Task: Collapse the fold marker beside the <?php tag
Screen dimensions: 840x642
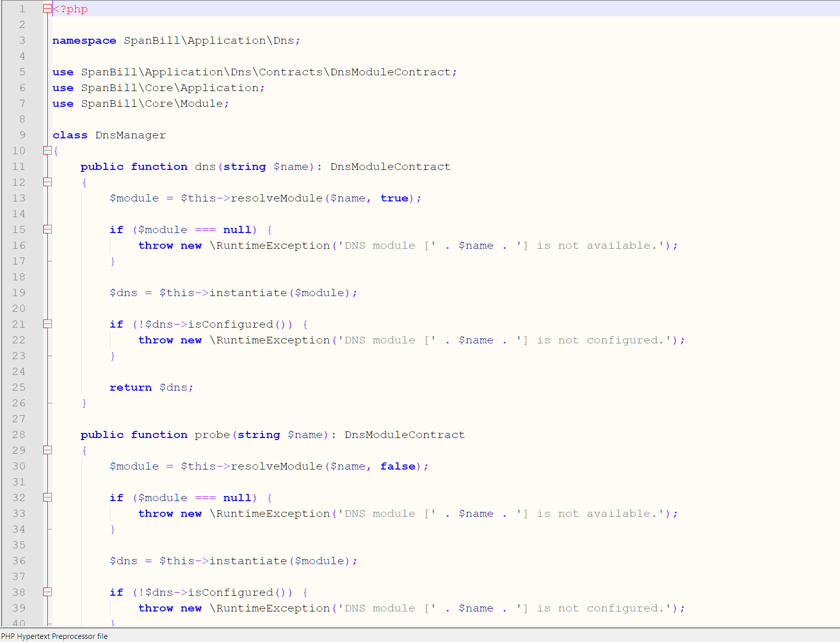Action: tap(47, 9)
